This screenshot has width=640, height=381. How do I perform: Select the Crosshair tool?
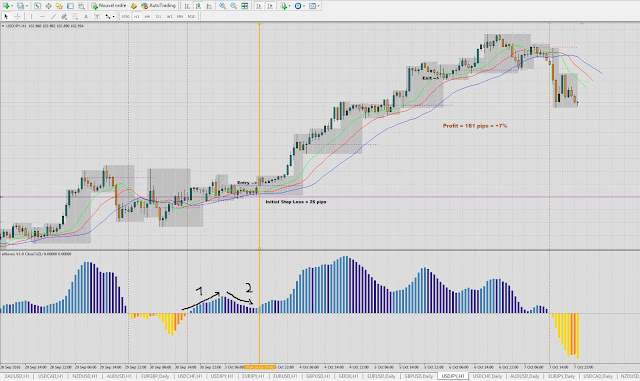[x=18, y=16]
